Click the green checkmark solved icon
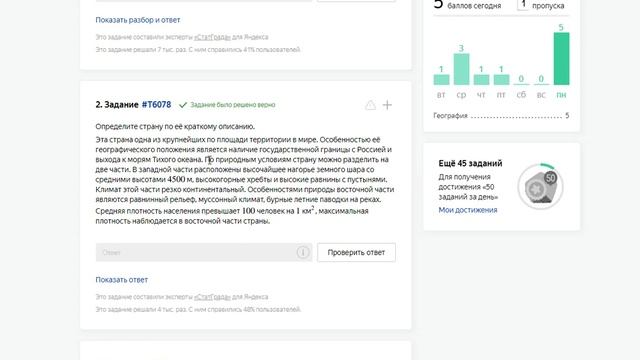This screenshot has height=360, width=640. pyautogui.click(x=183, y=105)
